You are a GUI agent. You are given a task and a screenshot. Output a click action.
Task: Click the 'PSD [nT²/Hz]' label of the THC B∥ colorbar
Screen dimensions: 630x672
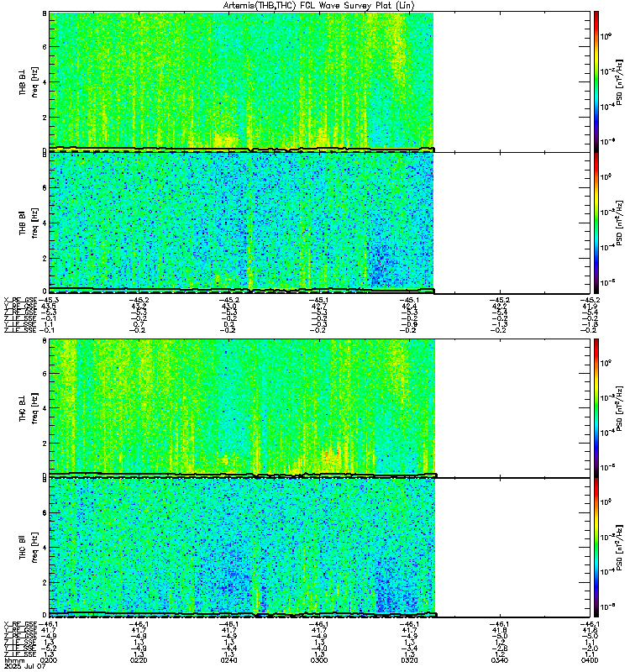[619, 548]
